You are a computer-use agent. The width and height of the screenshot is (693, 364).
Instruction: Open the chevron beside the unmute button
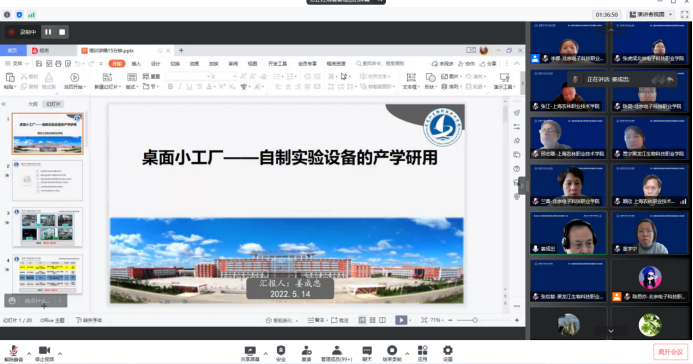point(29,353)
